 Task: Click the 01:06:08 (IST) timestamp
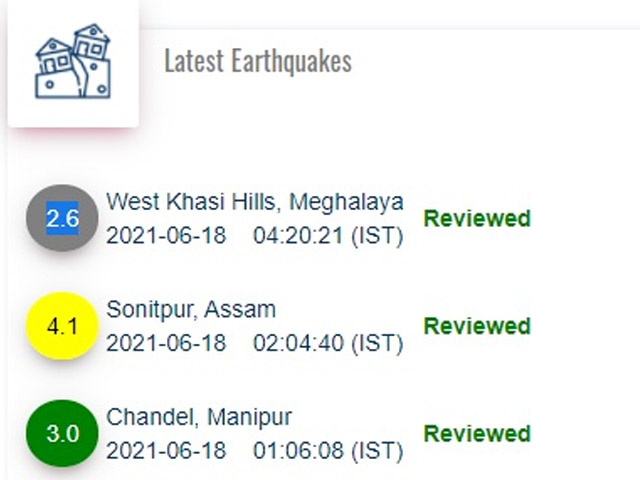pyautogui.click(x=328, y=451)
